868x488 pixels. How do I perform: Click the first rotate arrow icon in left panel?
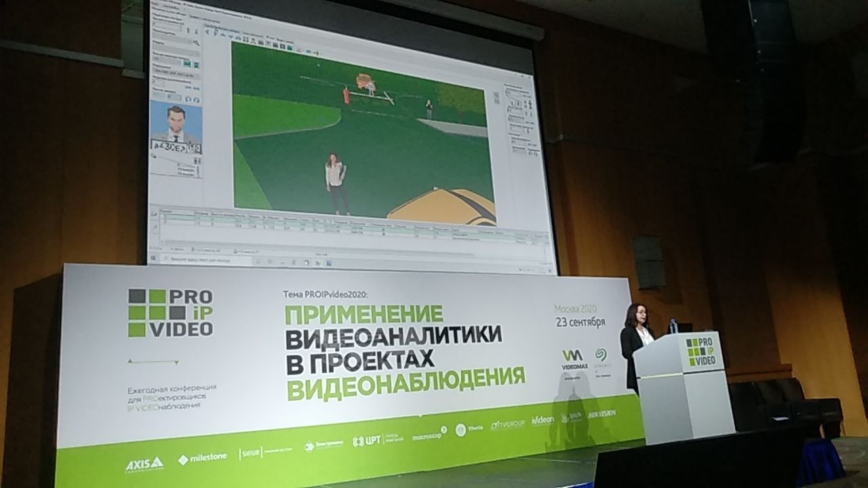(188, 99)
